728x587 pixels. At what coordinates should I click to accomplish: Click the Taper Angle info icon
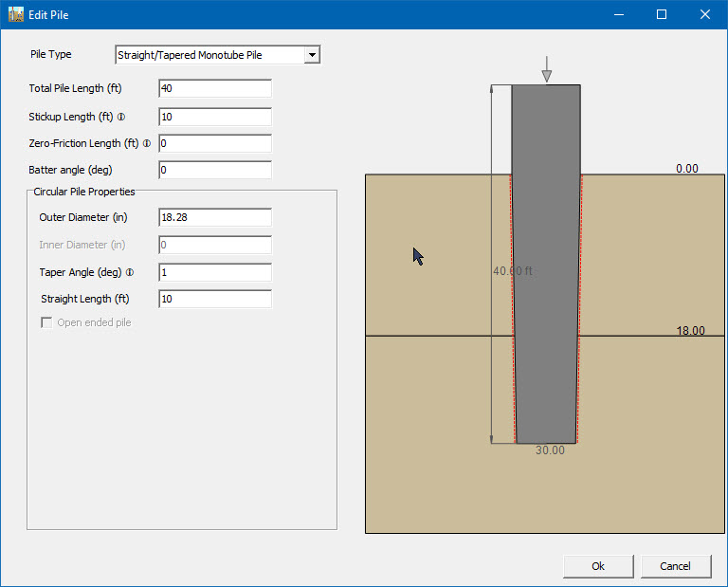pyautogui.click(x=130, y=272)
